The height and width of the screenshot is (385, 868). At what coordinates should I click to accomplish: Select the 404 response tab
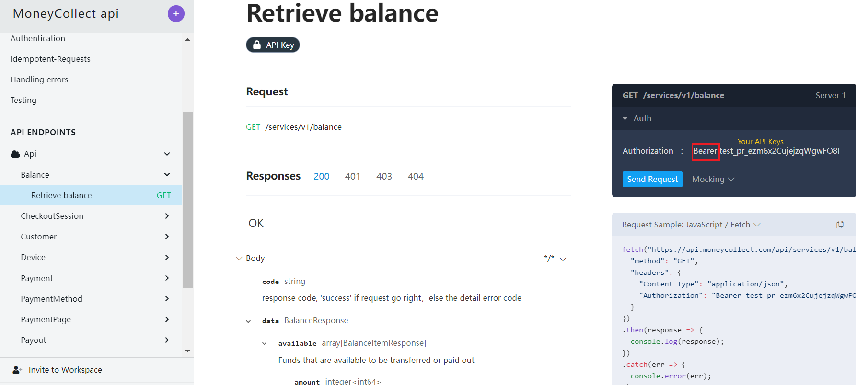pos(416,176)
